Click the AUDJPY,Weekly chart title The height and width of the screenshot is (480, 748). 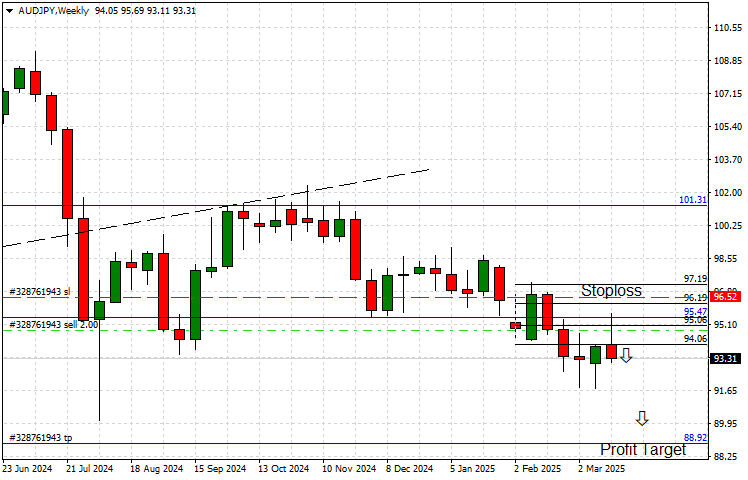(53, 10)
